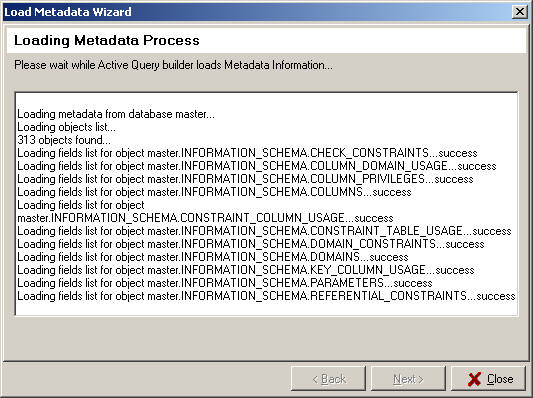The height and width of the screenshot is (398, 533).
Task: Click the Loading Metadata Process heading
Action: [x=107, y=40]
